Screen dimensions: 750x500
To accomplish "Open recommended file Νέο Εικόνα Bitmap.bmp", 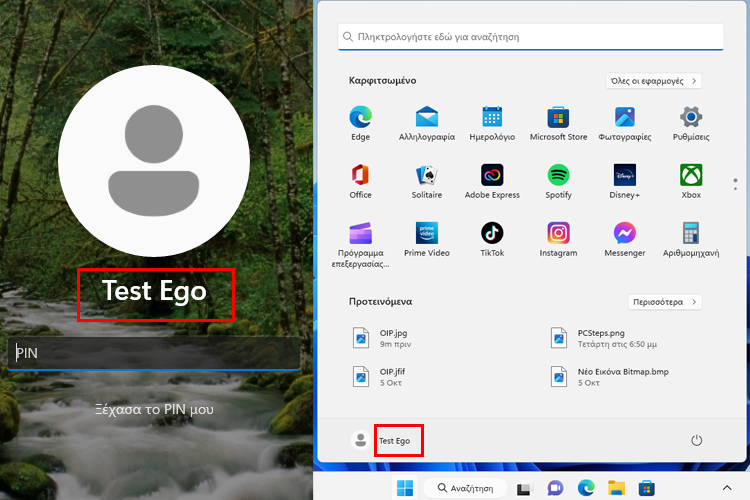I will 609,377.
